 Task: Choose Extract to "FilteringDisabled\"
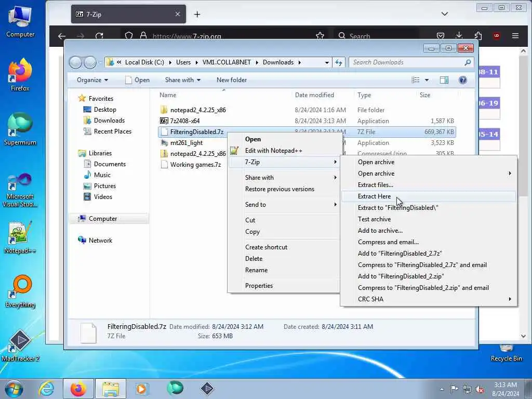tap(429, 208)
